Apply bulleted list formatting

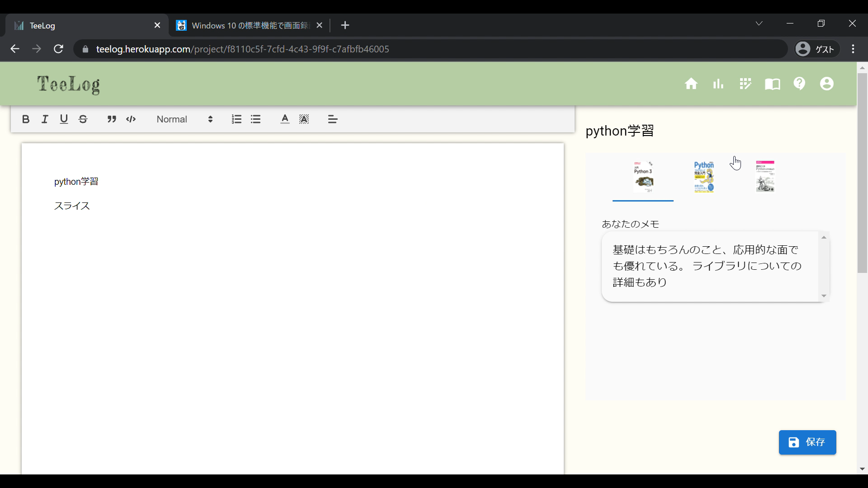point(256,119)
